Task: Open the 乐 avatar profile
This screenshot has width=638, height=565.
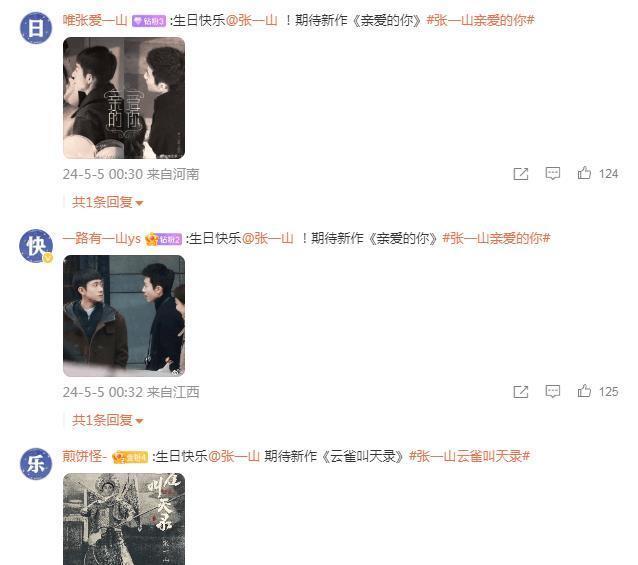Action: [x=36, y=464]
